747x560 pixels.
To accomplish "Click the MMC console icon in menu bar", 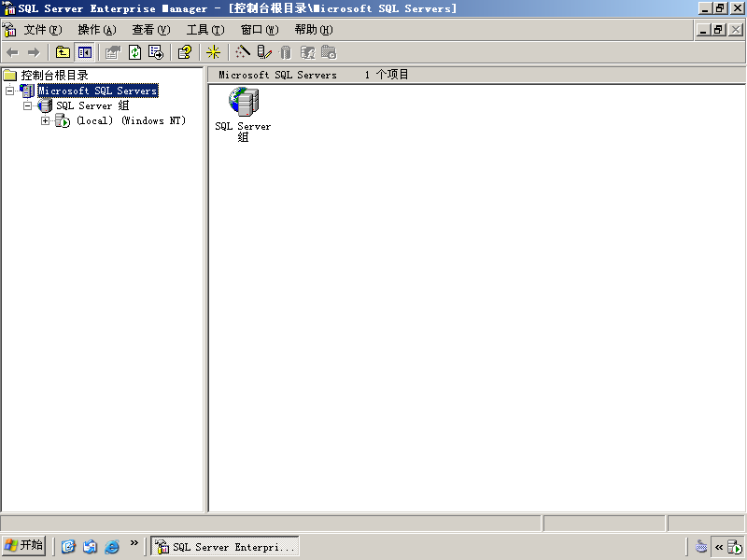I will (x=9, y=30).
